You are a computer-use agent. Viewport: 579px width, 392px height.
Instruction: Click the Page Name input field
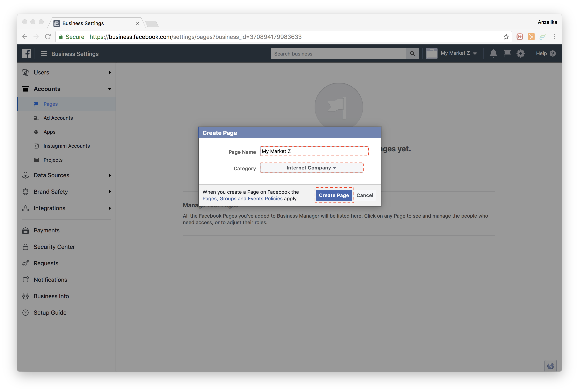pyautogui.click(x=314, y=151)
